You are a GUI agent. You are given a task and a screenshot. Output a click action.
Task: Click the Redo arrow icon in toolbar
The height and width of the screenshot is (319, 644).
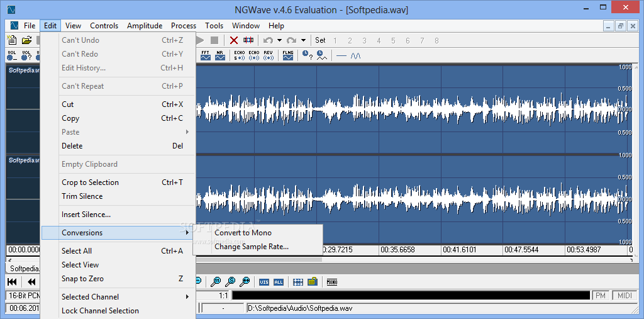click(x=292, y=40)
